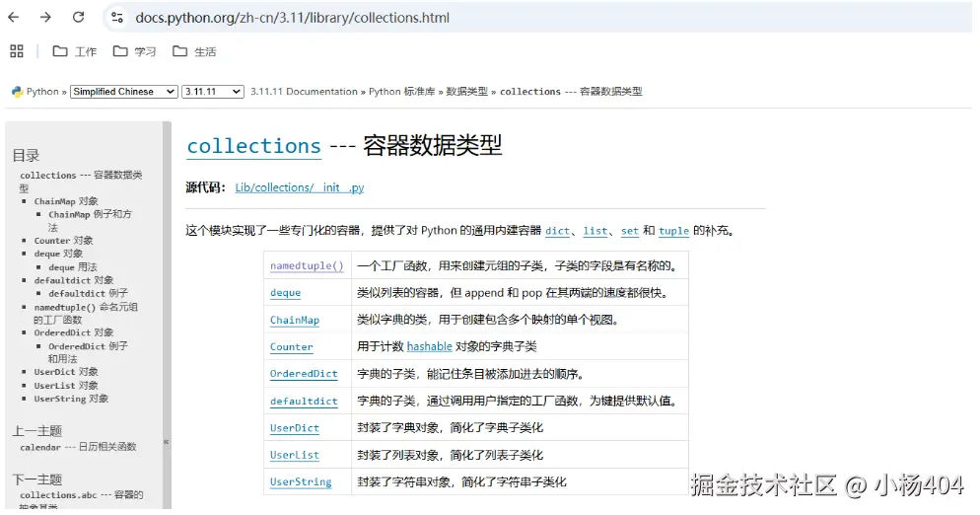Open UserList link in table
The image size is (980, 515).
(295, 455)
